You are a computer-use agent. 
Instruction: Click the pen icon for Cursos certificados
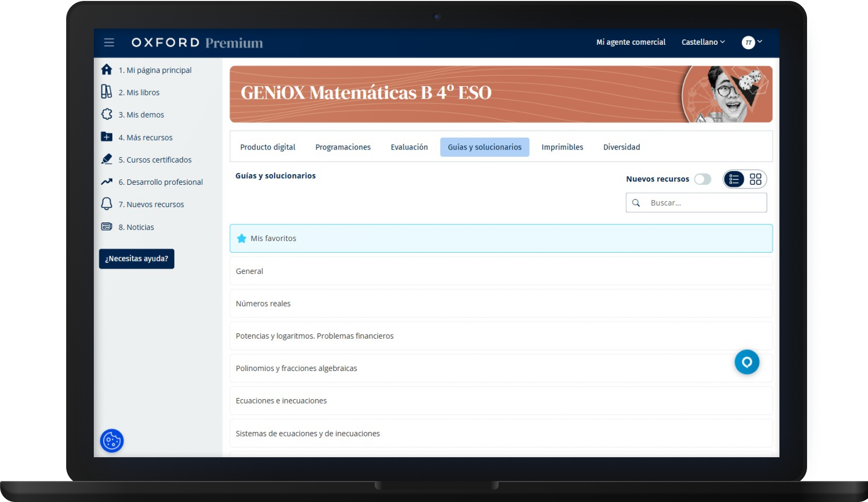107,159
